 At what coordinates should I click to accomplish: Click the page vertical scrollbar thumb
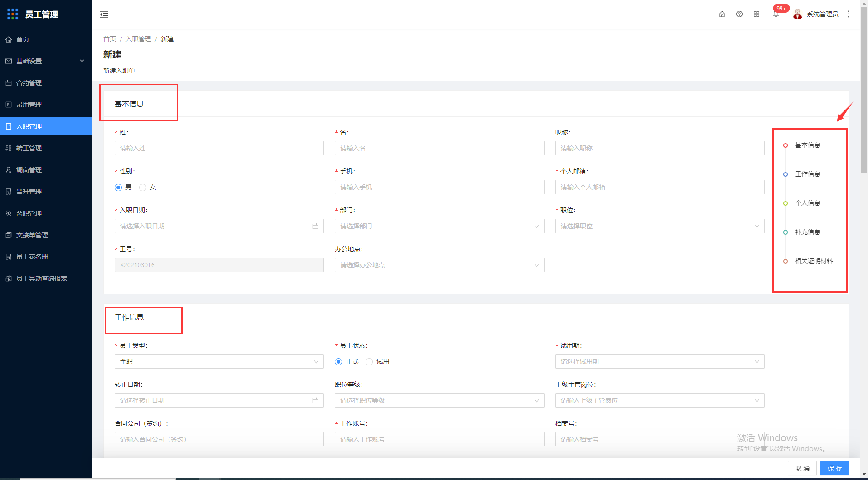864,90
